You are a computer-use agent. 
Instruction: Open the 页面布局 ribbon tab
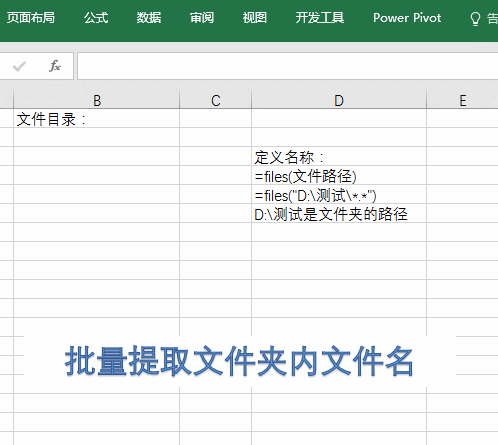(x=31, y=18)
